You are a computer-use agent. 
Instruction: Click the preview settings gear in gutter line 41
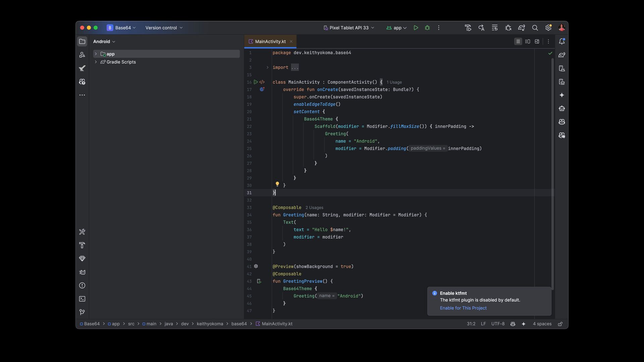point(256,266)
